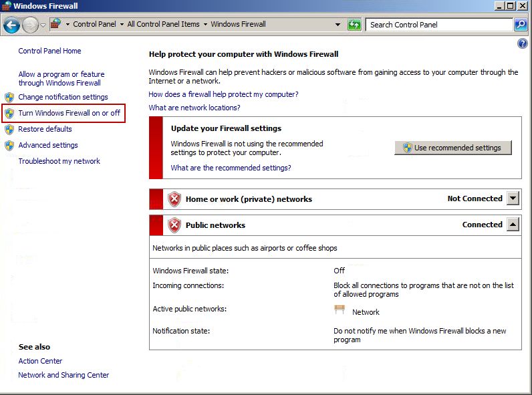
Task: Click the Network bench icon
Action: 340,309
